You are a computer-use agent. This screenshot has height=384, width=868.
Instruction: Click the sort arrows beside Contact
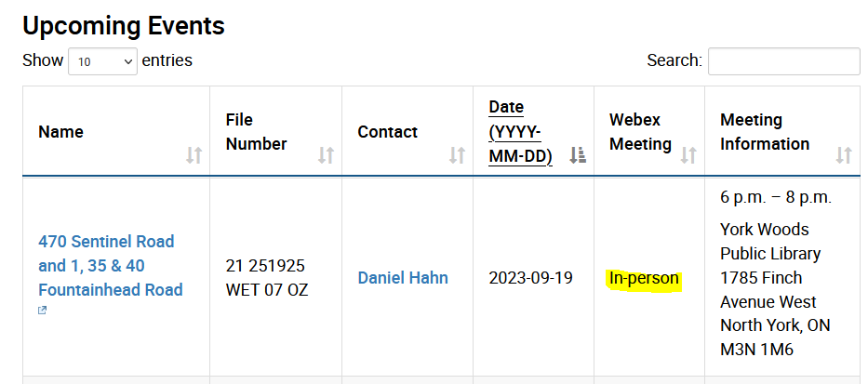pos(457,155)
